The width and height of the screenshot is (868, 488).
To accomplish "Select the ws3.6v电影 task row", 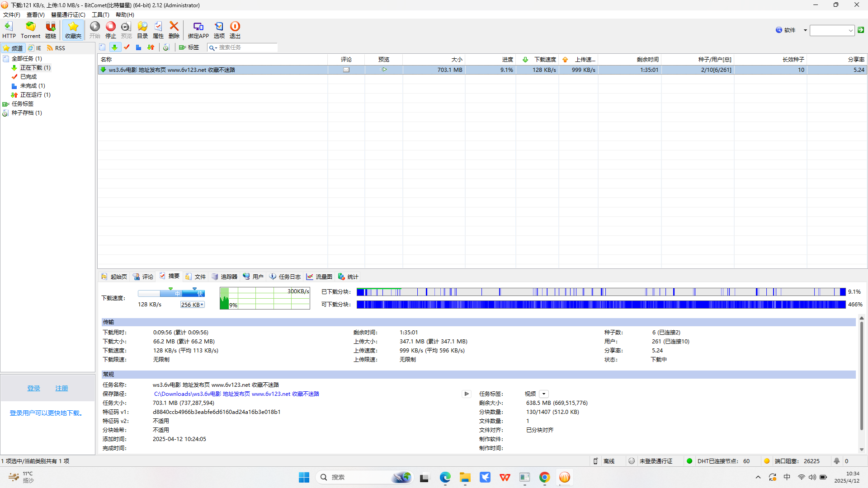I will 482,70.
